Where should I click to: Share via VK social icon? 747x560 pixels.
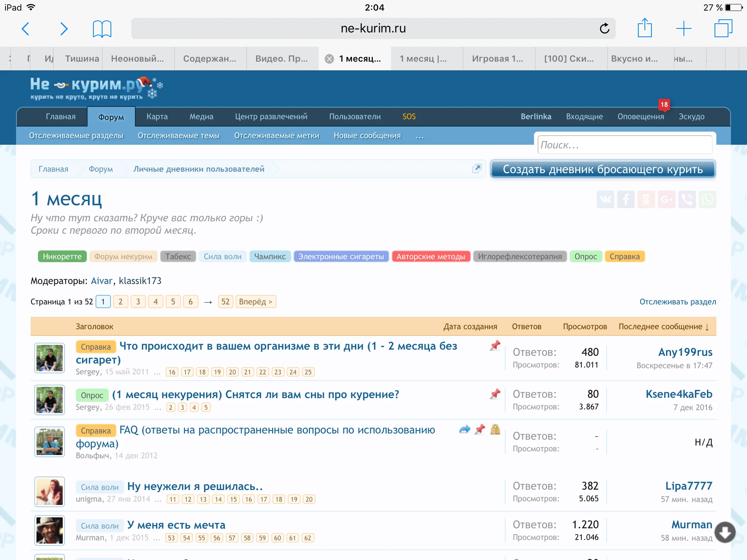(605, 199)
